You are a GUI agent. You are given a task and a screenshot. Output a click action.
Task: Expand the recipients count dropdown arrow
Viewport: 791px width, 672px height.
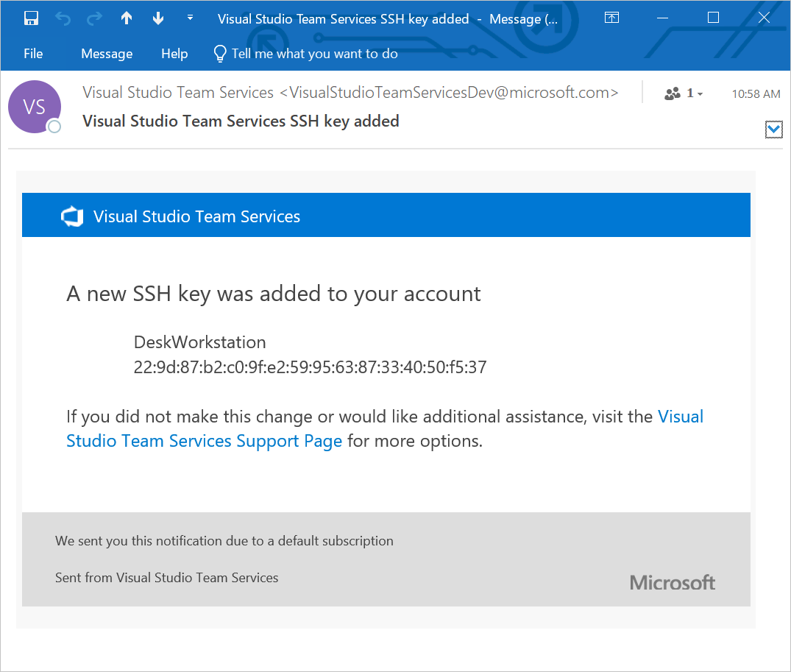click(x=700, y=94)
